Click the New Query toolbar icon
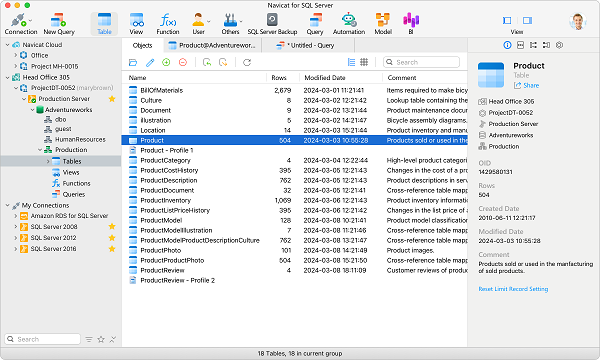 point(59,20)
